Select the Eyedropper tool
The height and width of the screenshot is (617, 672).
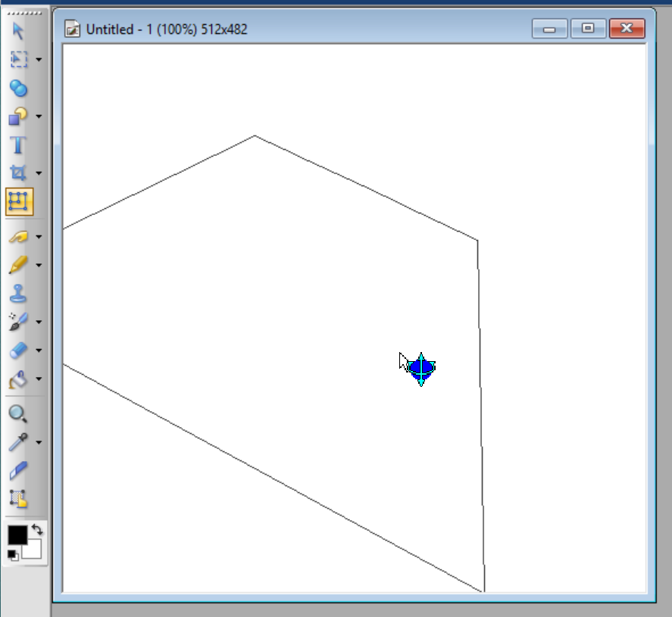click(18, 442)
